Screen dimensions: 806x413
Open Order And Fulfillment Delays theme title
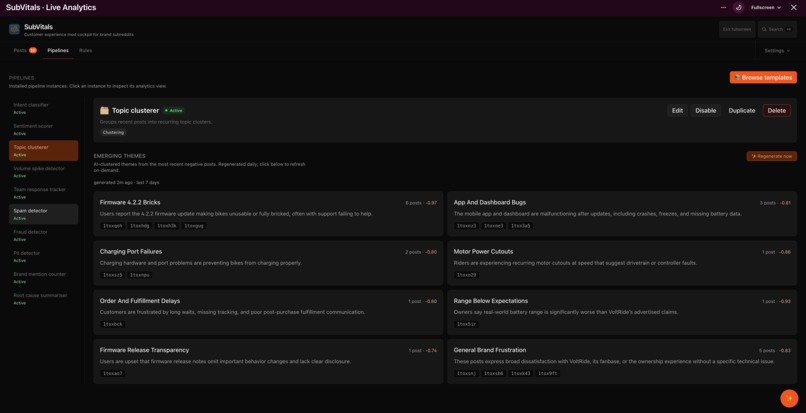(x=140, y=301)
